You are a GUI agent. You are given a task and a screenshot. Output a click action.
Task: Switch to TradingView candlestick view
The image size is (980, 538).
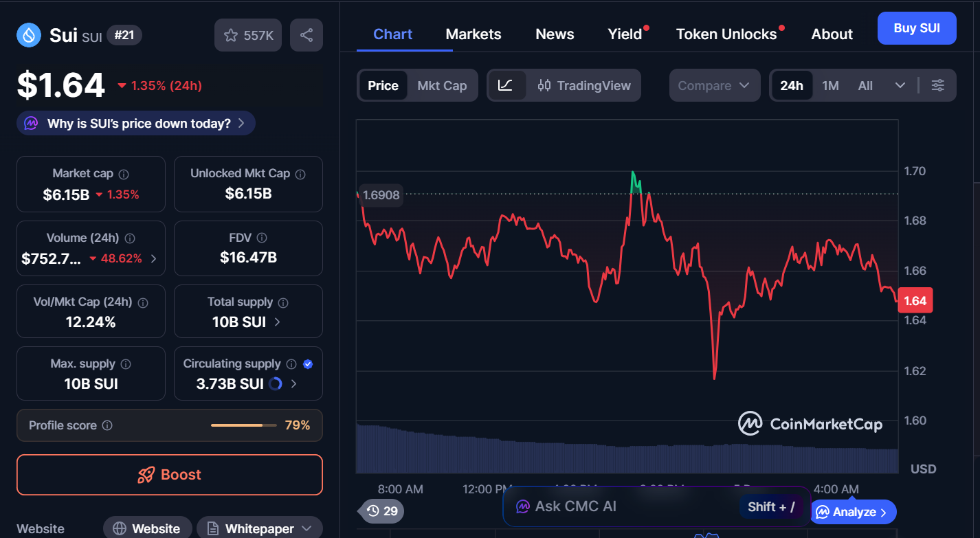click(584, 85)
